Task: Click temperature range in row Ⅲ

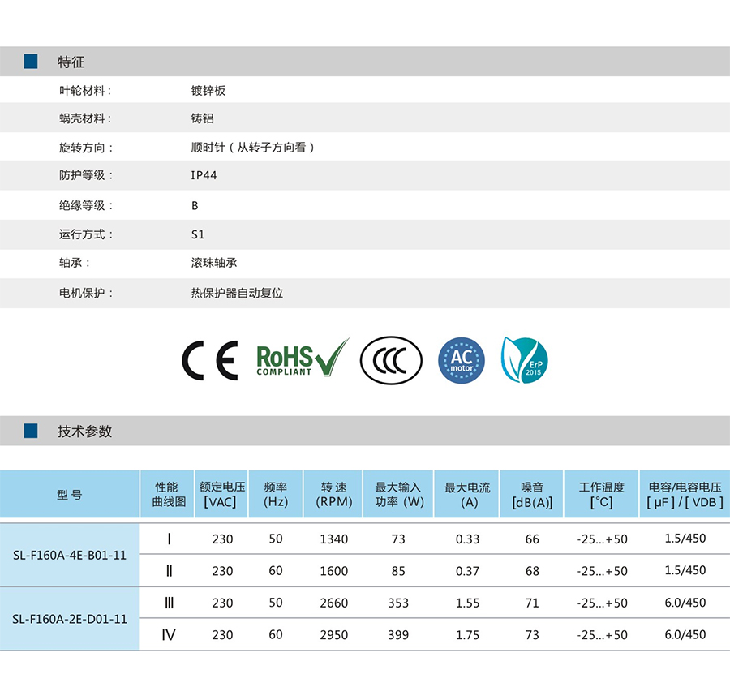Action: (x=602, y=603)
